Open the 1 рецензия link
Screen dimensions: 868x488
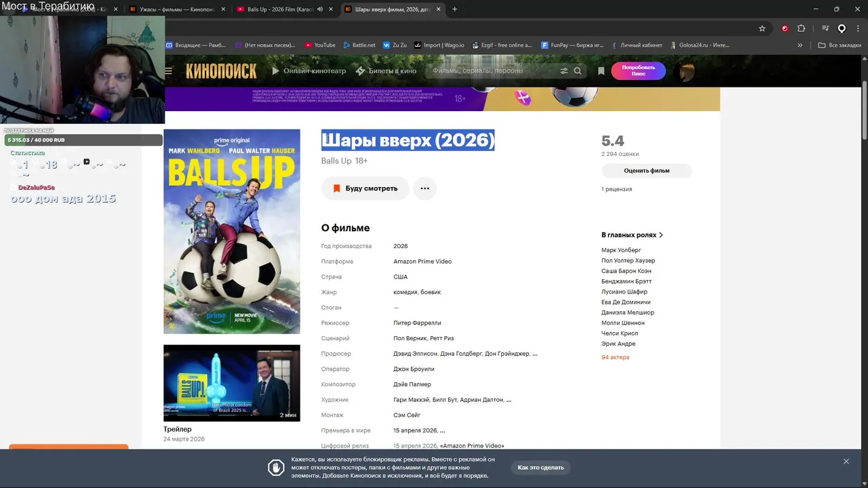[616, 189]
